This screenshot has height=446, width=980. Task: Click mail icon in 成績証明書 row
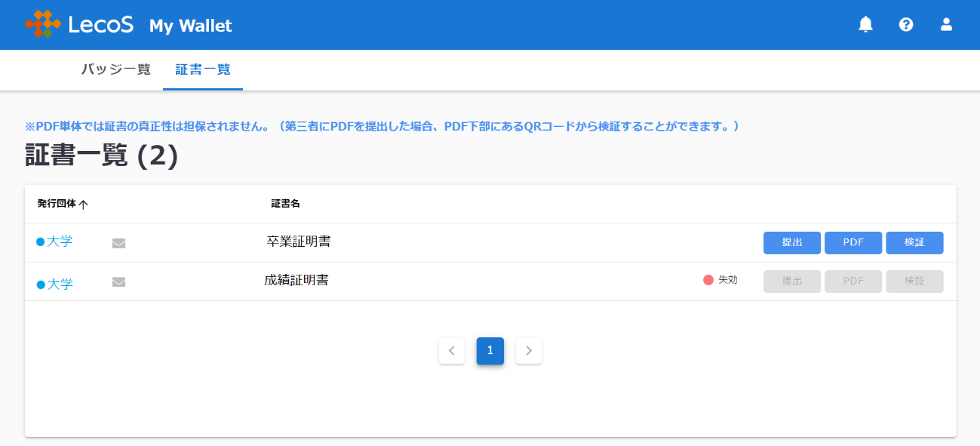pos(118,282)
